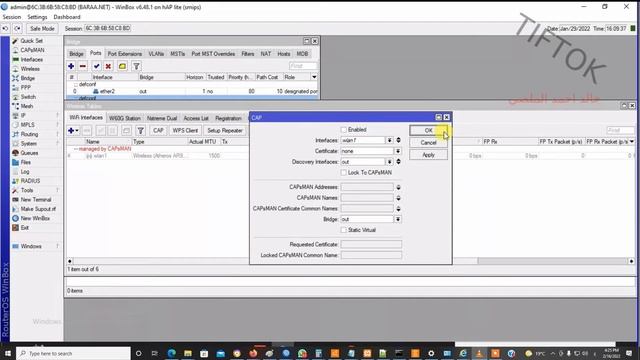Click OK in the CAP dialog
The width and height of the screenshot is (640, 360).
[x=428, y=130]
